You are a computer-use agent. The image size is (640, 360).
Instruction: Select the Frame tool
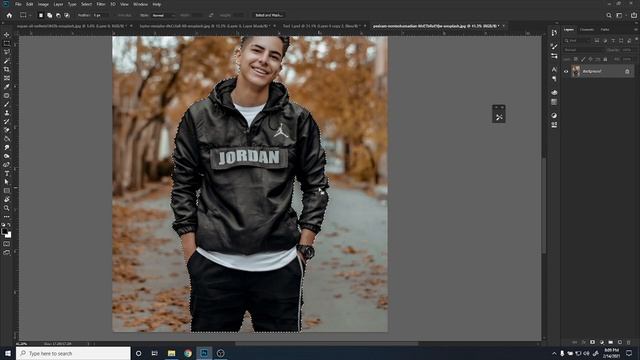7,78
